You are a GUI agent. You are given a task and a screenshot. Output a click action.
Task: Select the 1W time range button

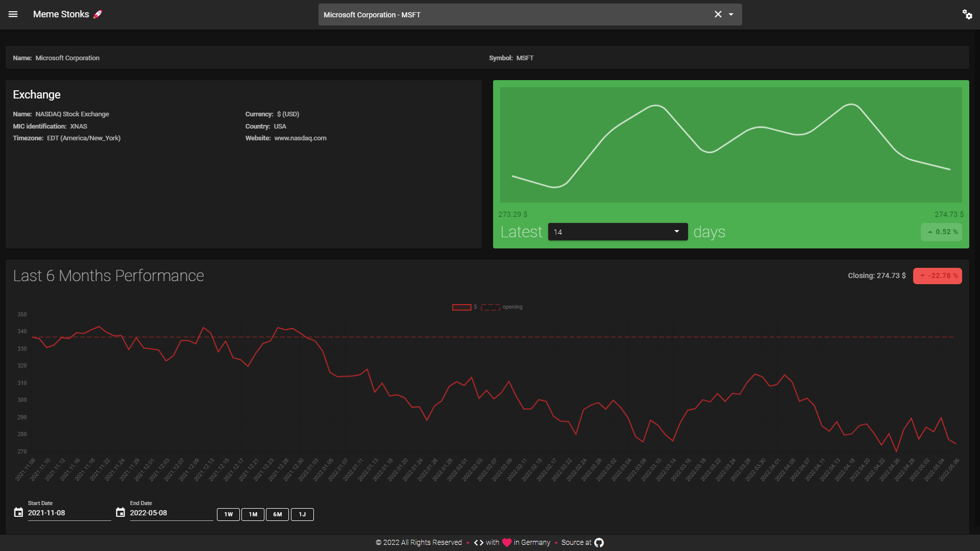point(228,514)
